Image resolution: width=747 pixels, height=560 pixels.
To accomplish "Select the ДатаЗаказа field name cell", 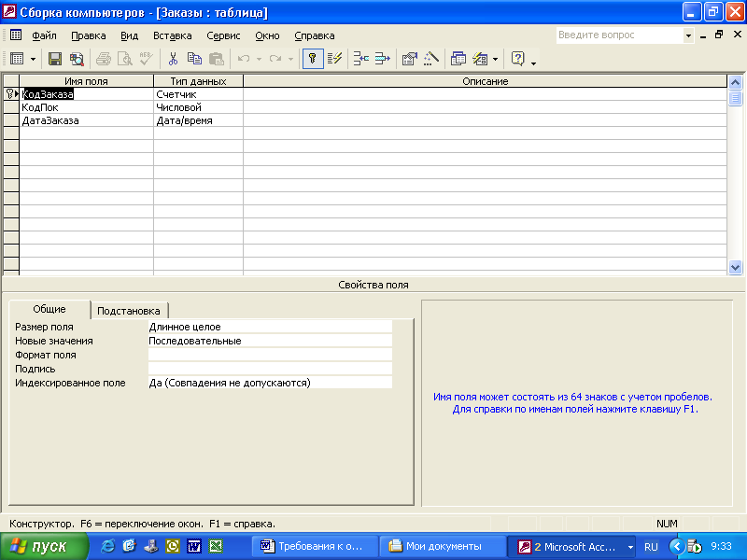I will click(86, 120).
